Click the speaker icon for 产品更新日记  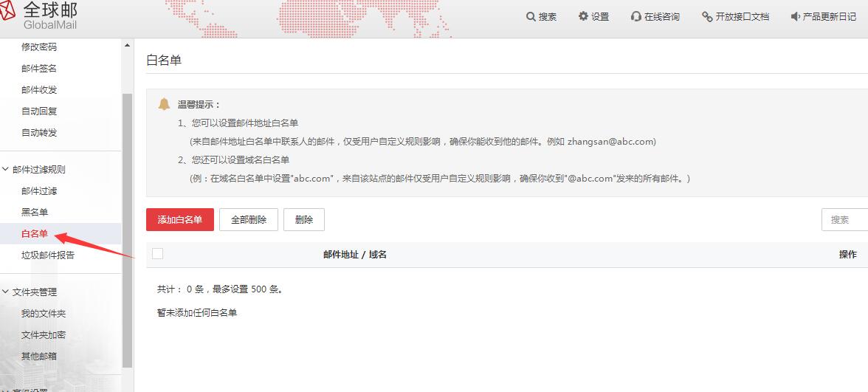pyautogui.click(x=795, y=16)
